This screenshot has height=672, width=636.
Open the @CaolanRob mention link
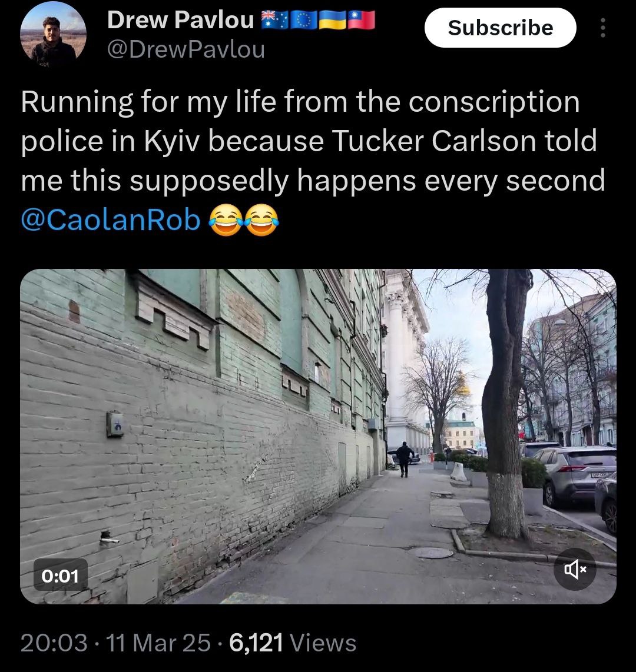pyautogui.click(x=111, y=219)
